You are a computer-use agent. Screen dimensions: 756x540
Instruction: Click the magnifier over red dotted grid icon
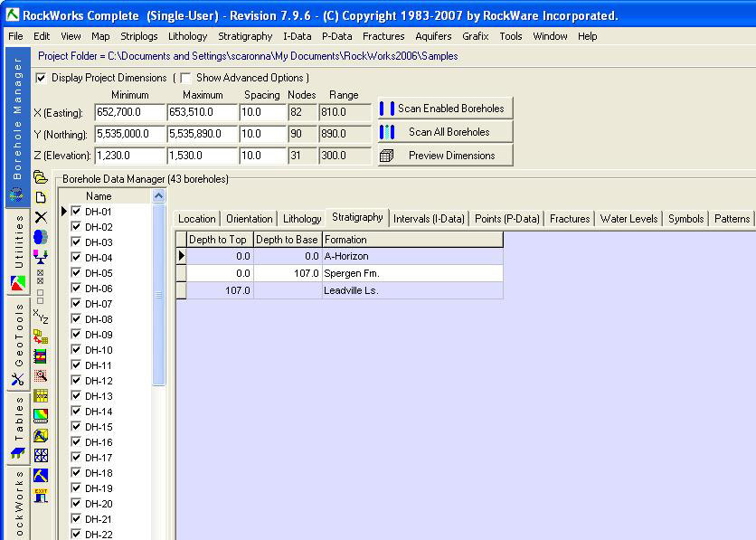(x=41, y=375)
